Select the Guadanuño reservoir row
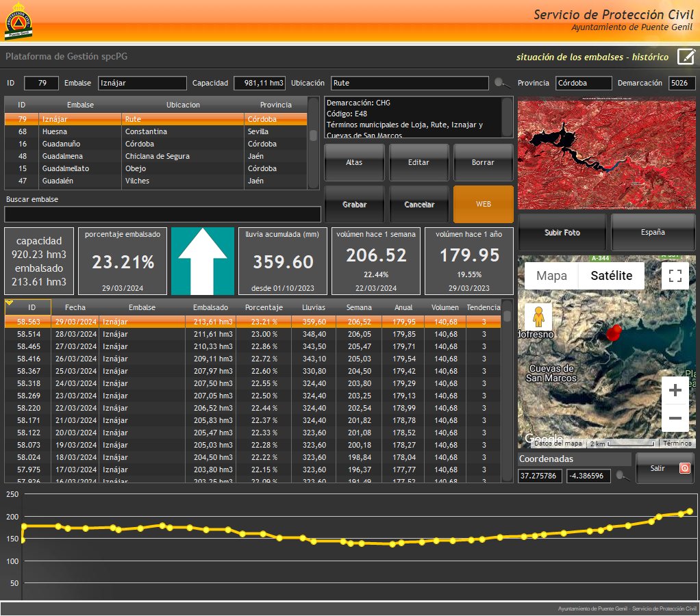 (x=155, y=144)
